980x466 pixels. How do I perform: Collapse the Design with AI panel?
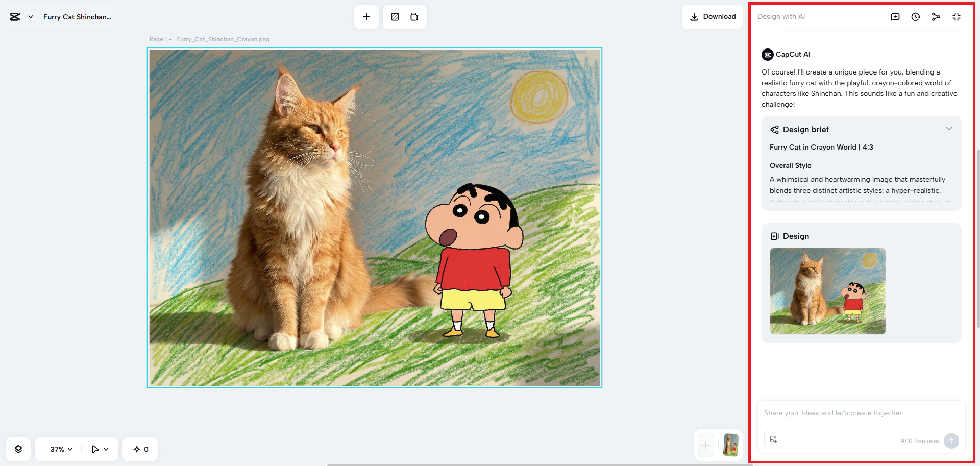click(957, 17)
